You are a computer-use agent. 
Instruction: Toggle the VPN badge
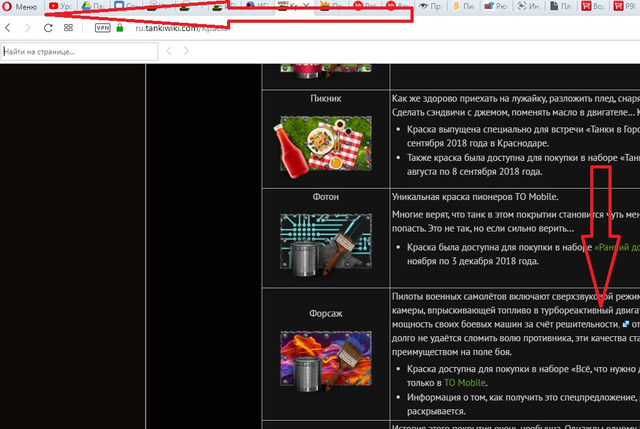102,28
